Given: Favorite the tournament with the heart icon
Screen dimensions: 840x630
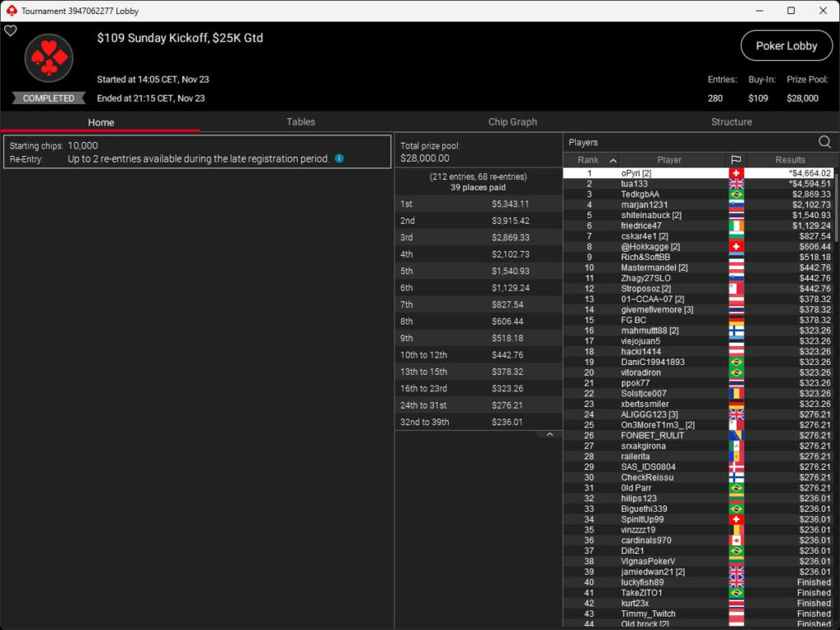Looking at the screenshot, I should 11,31.
